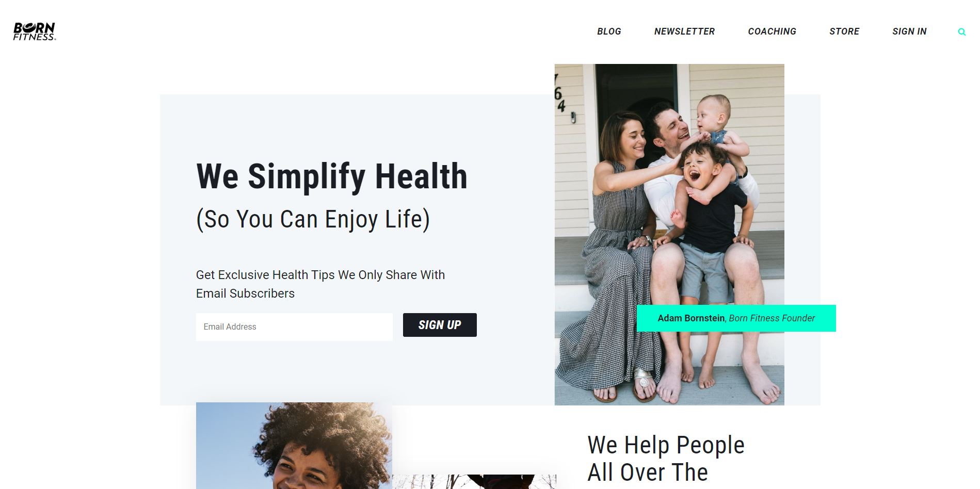Image resolution: width=980 pixels, height=489 pixels.
Task: Click the Adam Bornstein founder caption banner
Action: click(x=736, y=318)
